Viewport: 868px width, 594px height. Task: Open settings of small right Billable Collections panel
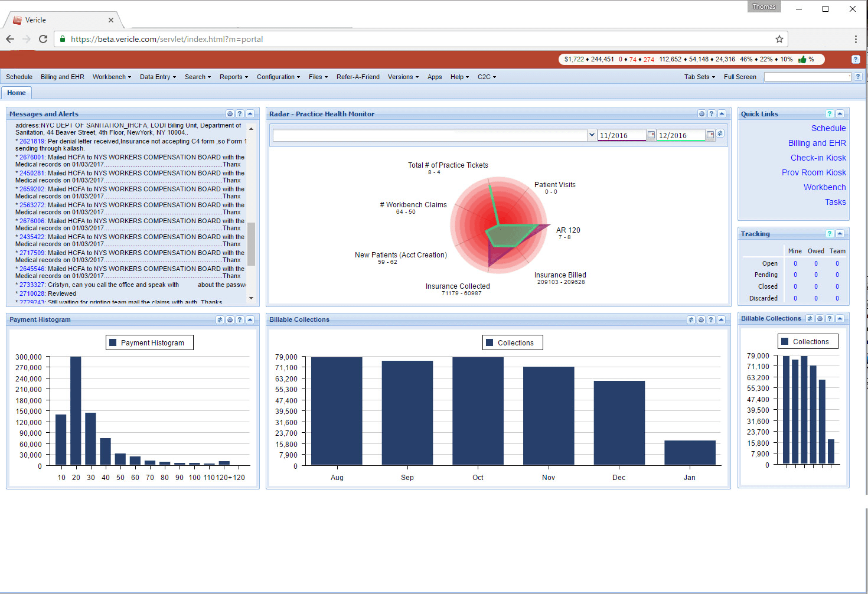click(820, 318)
